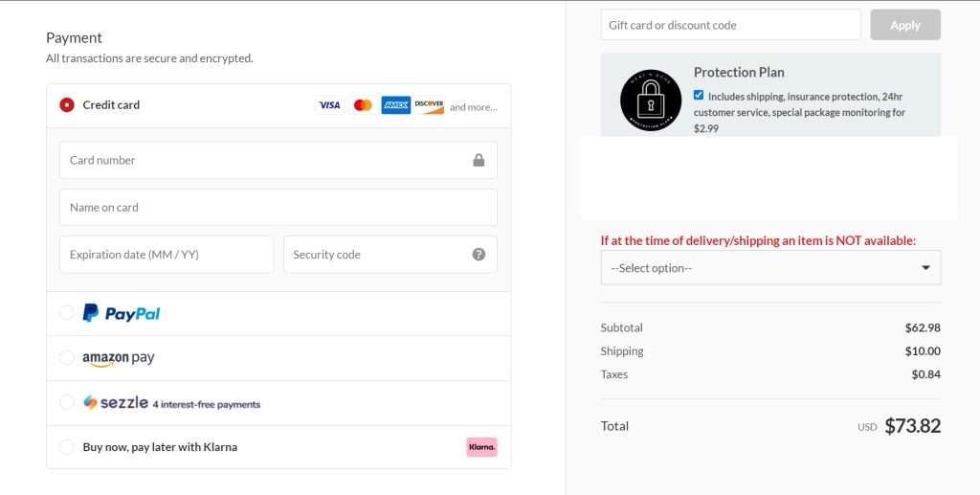The image size is (980, 495).
Task: Click the sezzle logo
Action: 116,402
